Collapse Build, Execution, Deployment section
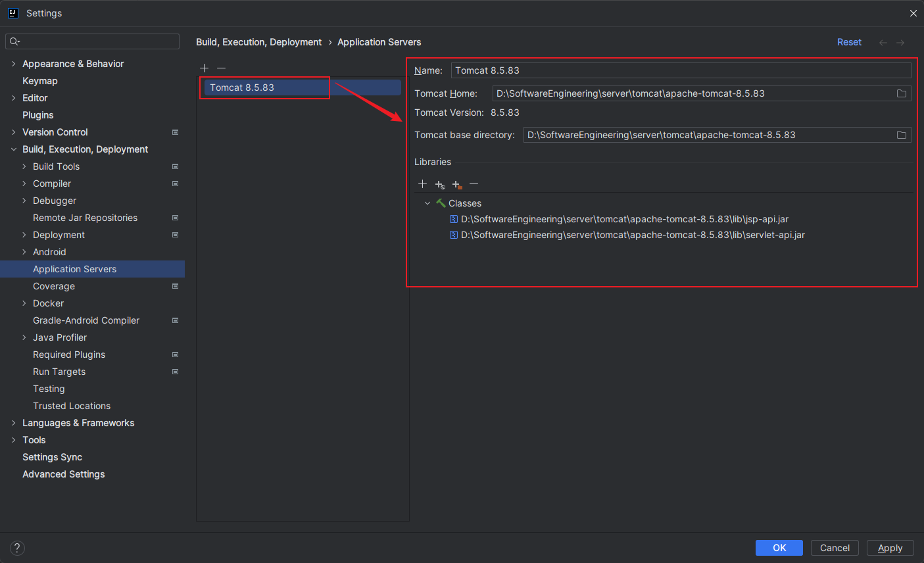Viewport: 924px width, 563px height. click(13, 149)
